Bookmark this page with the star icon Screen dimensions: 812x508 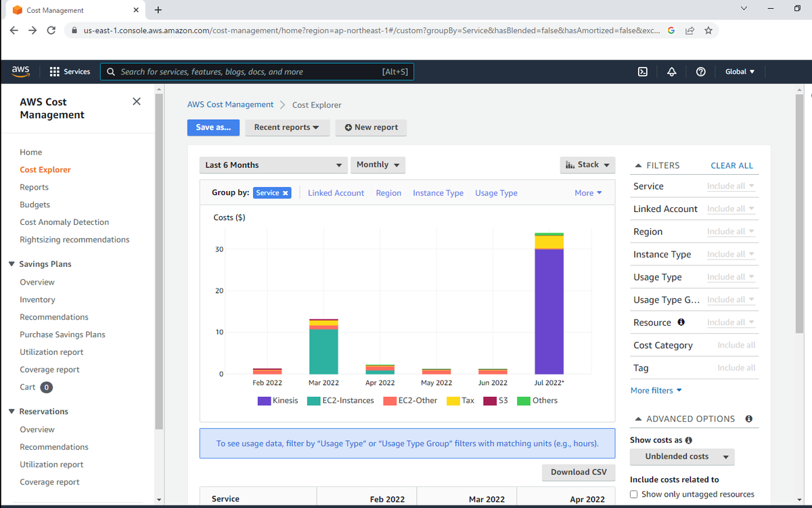pos(708,30)
